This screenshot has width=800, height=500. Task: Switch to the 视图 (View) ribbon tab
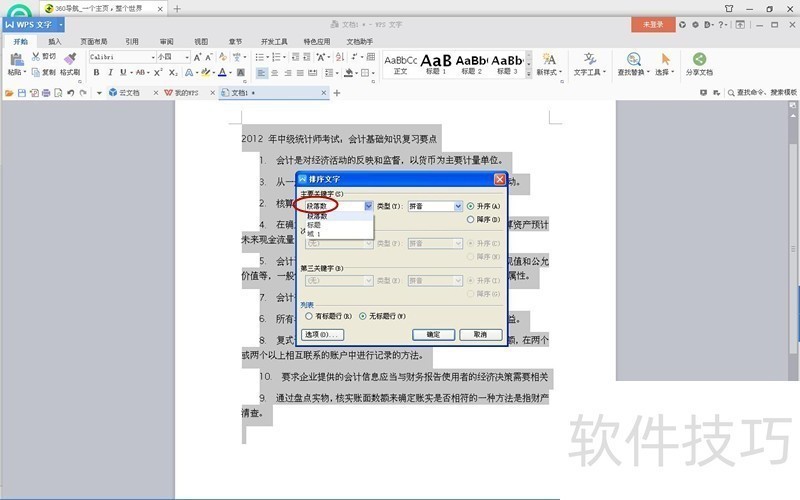(201, 41)
